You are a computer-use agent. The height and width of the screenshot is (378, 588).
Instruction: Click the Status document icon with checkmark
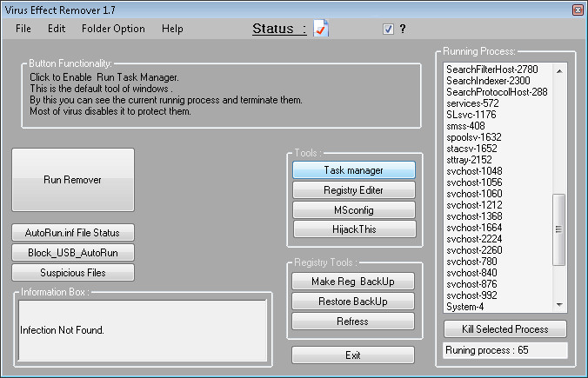[x=321, y=29]
